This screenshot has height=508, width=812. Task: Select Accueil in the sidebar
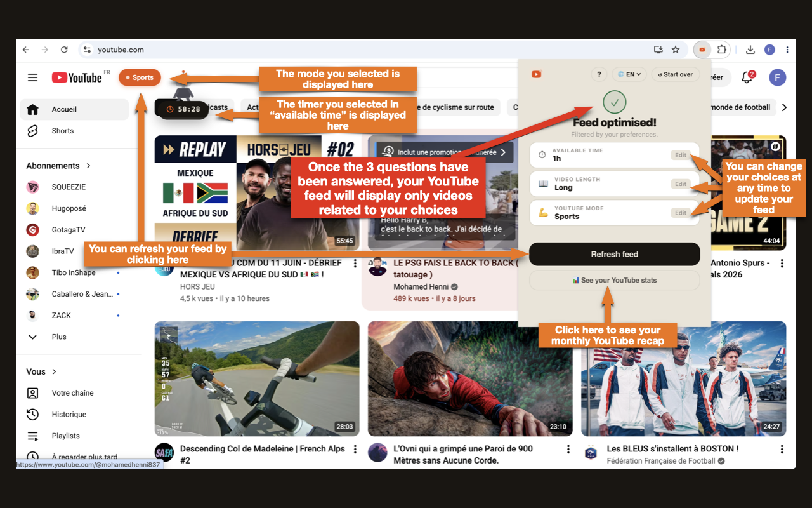click(75, 109)
